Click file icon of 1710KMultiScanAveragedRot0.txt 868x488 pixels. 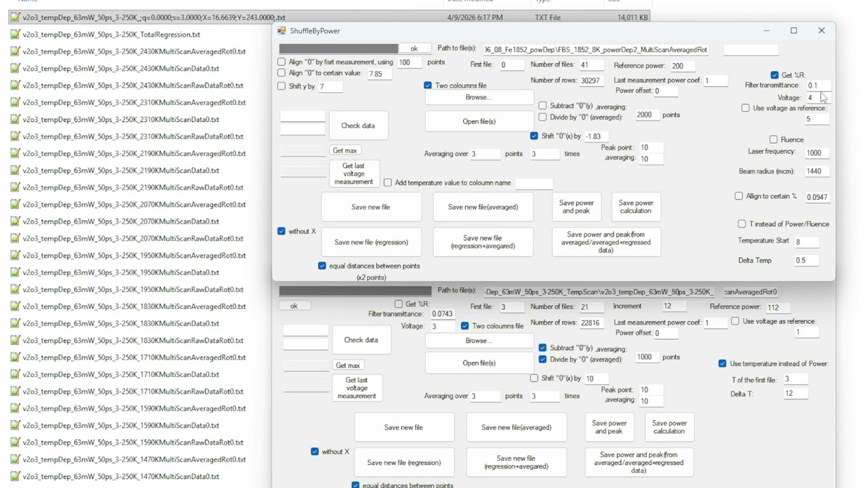[x=15, y=357]
